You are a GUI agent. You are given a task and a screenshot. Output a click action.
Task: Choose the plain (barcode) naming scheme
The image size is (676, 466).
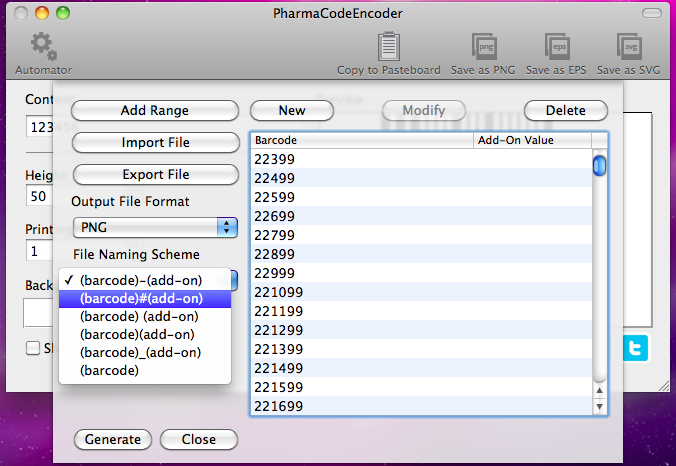click(x=145, y=370)
